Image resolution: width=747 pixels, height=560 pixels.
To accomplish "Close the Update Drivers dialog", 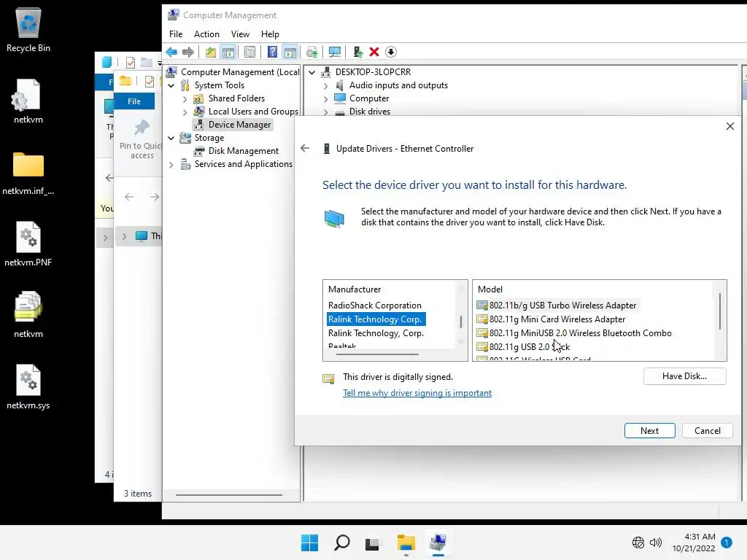I will [x=729, y=126].
